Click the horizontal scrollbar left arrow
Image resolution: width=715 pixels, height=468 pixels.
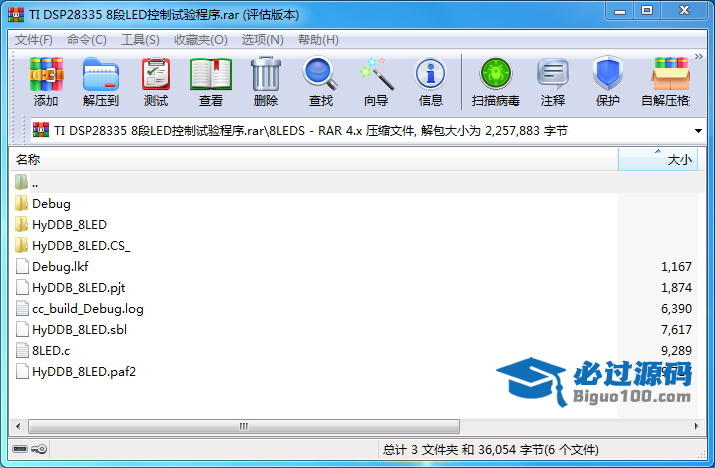click(18, 426)
